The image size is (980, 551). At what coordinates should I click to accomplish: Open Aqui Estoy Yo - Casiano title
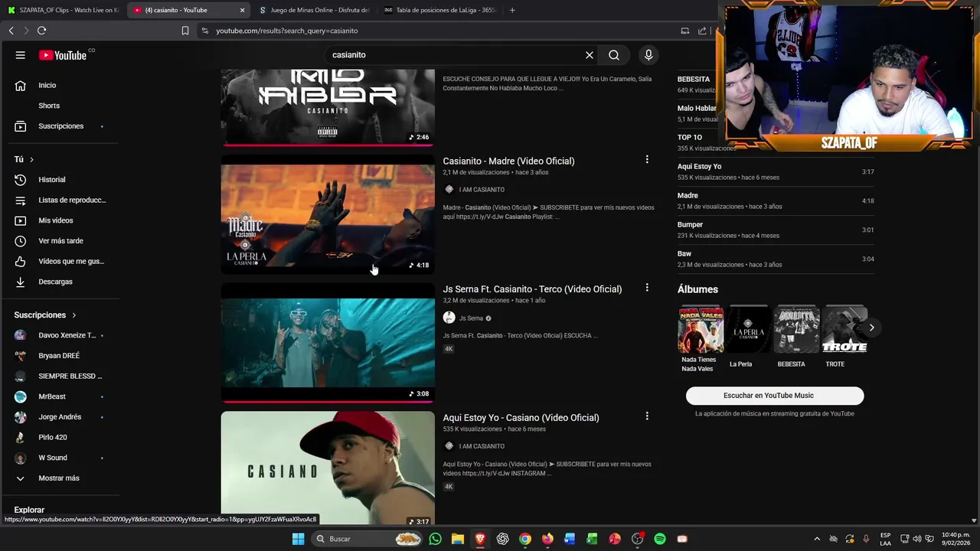pyautogui.click(x=521, y=418)
